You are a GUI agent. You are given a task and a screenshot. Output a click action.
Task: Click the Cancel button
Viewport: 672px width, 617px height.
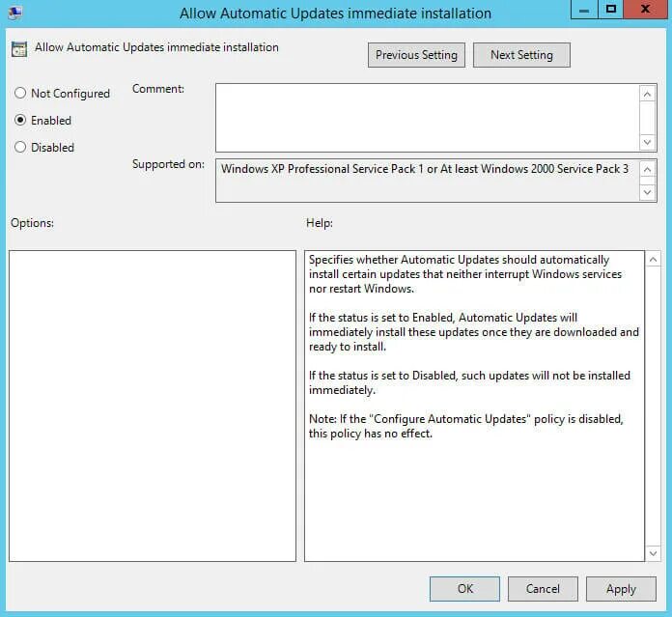tap(543, 589)
